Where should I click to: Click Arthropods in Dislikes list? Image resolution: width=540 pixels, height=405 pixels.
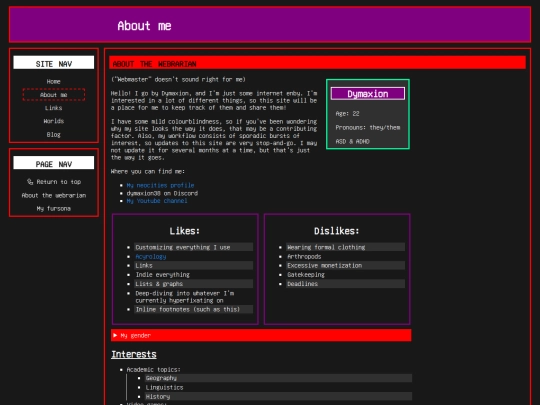click(304, 257)
